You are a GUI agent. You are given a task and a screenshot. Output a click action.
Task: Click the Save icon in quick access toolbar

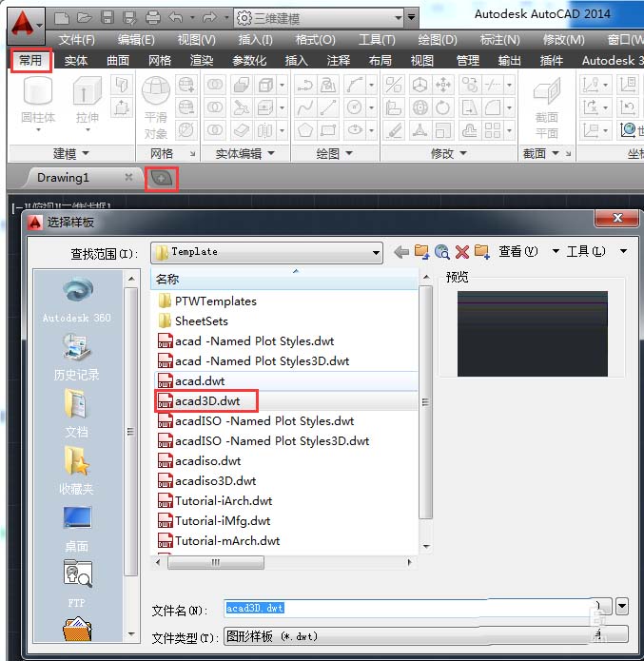[x=107, y=18]
